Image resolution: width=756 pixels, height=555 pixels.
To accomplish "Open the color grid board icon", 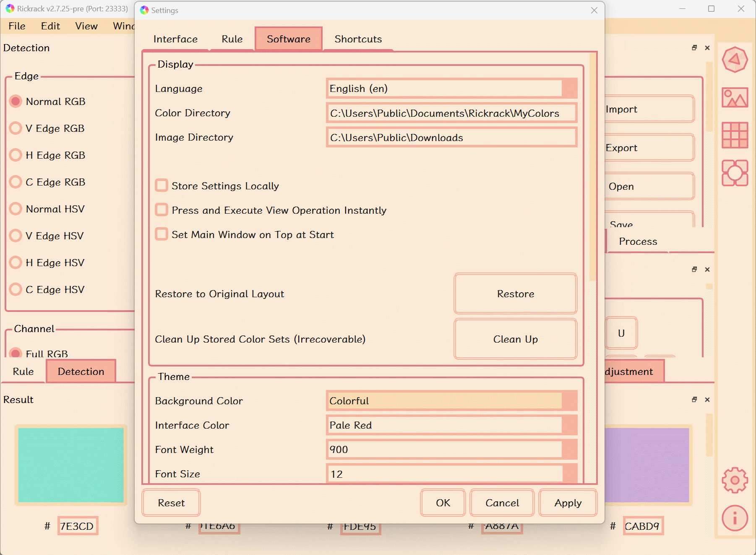I will point(735,135).
